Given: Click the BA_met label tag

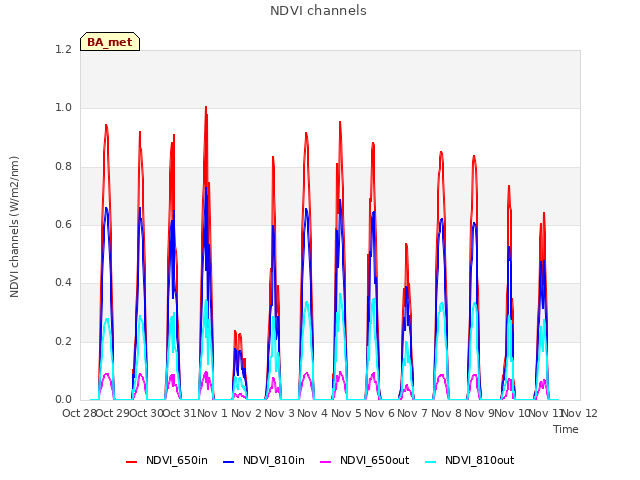Looking at the screenshot, I should point(110,42).
